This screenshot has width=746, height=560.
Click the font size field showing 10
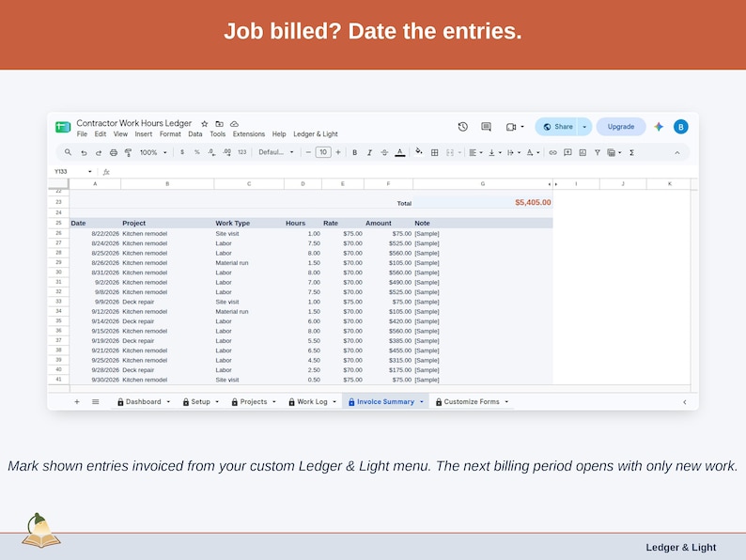[x=323, y=152]
